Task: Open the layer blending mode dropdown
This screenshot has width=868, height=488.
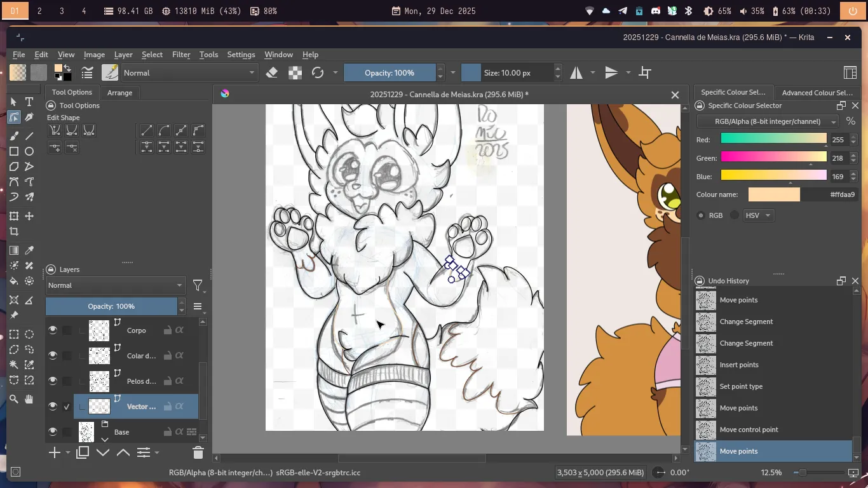Action: pos(115,285)
